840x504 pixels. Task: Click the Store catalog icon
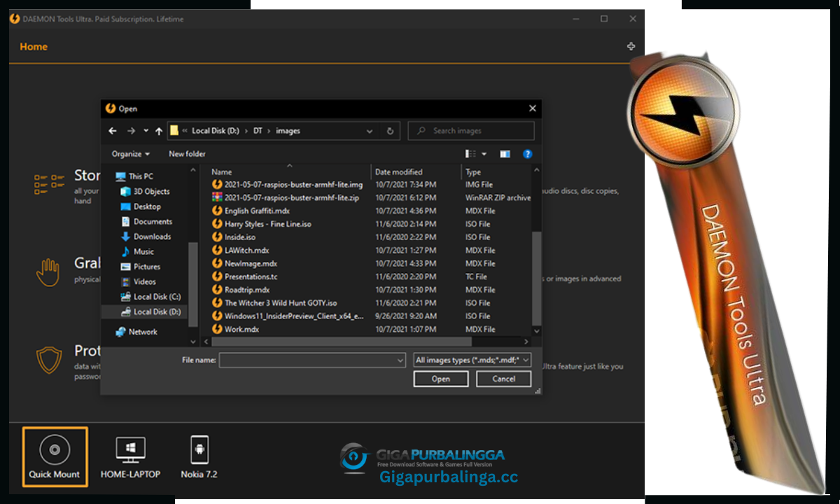pos(48,184)
